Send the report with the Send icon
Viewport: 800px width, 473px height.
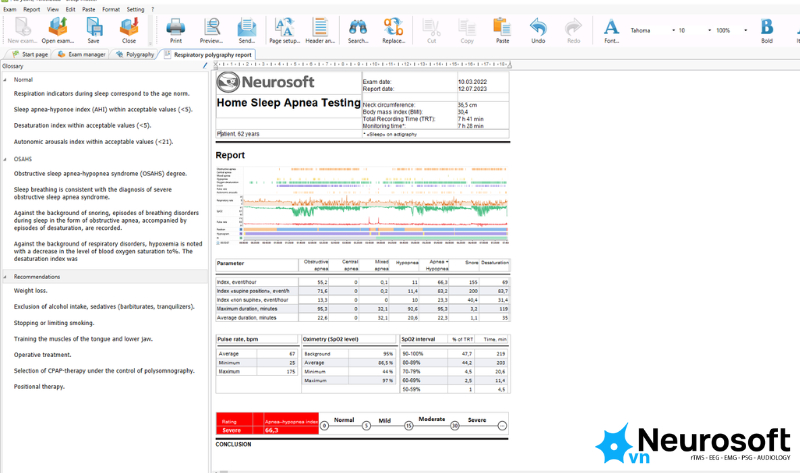point(246,30)
